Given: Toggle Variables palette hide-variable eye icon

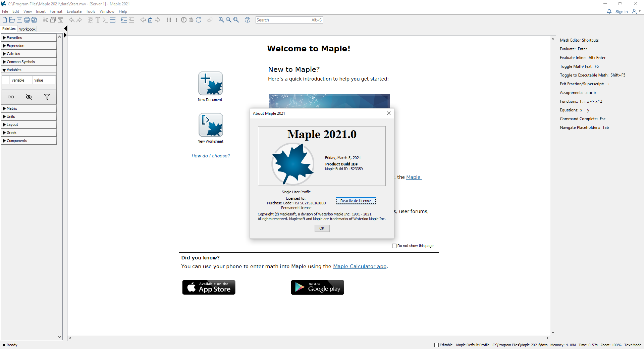Looking at the screenshot, I should coord(29,97).
